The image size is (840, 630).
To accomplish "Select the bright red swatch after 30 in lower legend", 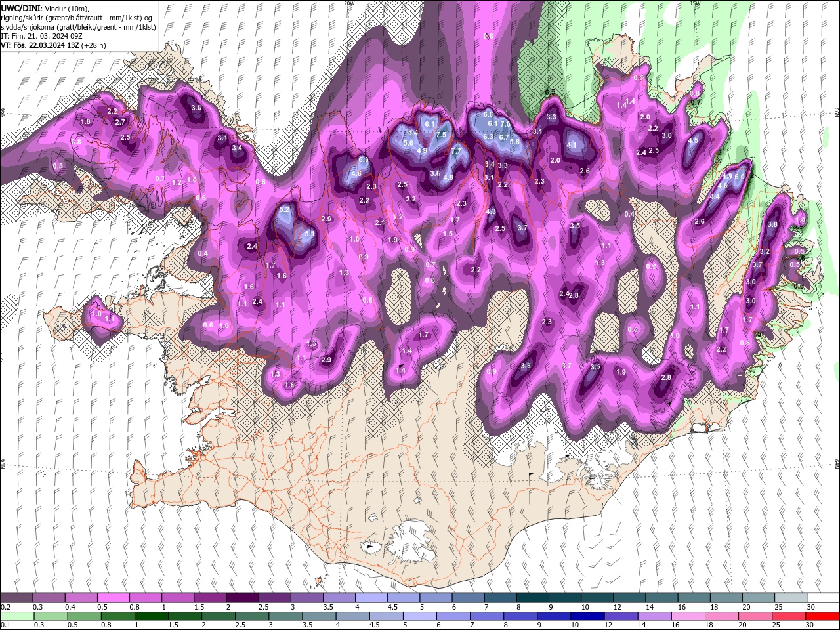I will 822,616.
